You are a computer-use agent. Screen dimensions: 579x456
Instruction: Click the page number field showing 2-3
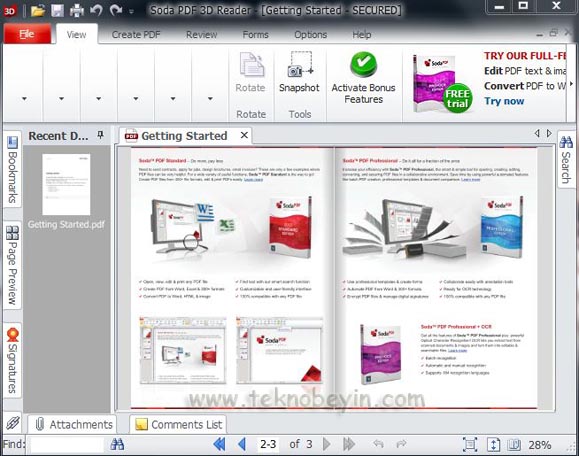tap(268, 444)
